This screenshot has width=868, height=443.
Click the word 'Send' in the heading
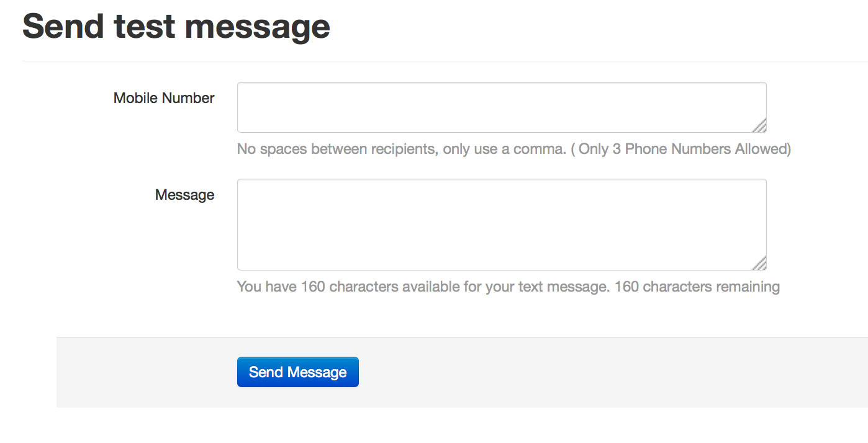pyautogui.click(x=64, y=27)
